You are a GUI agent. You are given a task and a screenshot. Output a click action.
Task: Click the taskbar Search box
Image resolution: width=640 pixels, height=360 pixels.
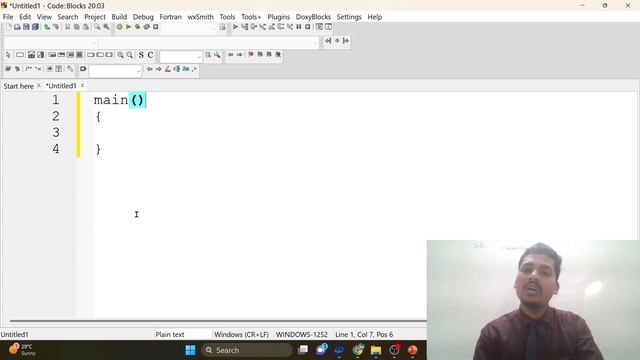pyautogui.click(x=247, y=350)
